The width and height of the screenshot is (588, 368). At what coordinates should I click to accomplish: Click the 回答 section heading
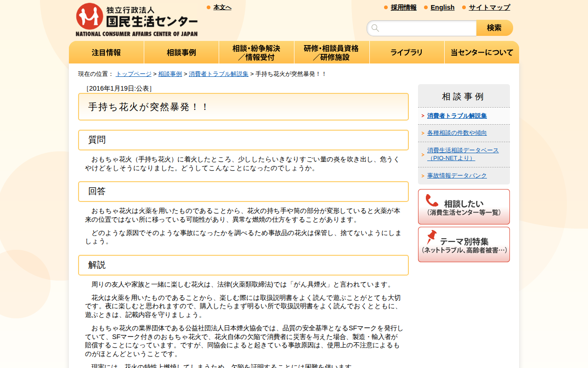(x=243, y=191)
